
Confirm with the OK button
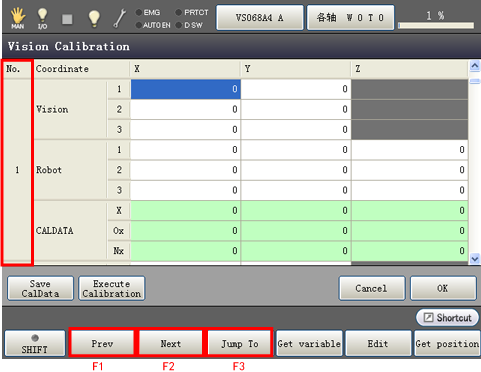pos(443,288)
